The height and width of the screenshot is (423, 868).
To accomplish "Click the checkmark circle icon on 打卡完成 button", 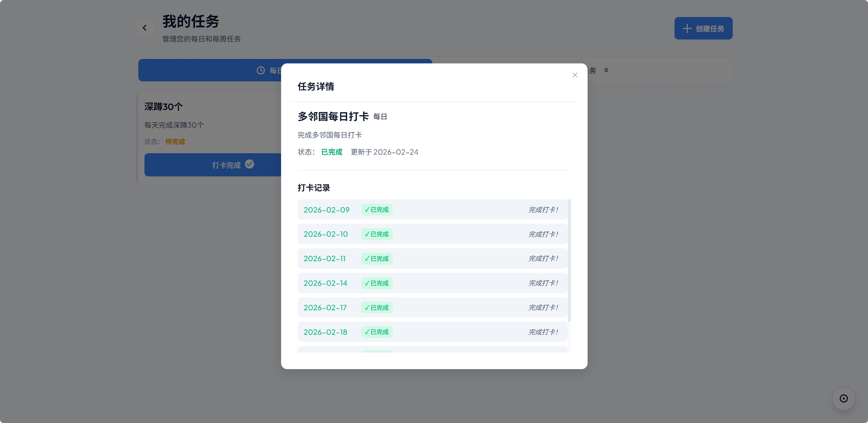I will [x=250, y=164].
